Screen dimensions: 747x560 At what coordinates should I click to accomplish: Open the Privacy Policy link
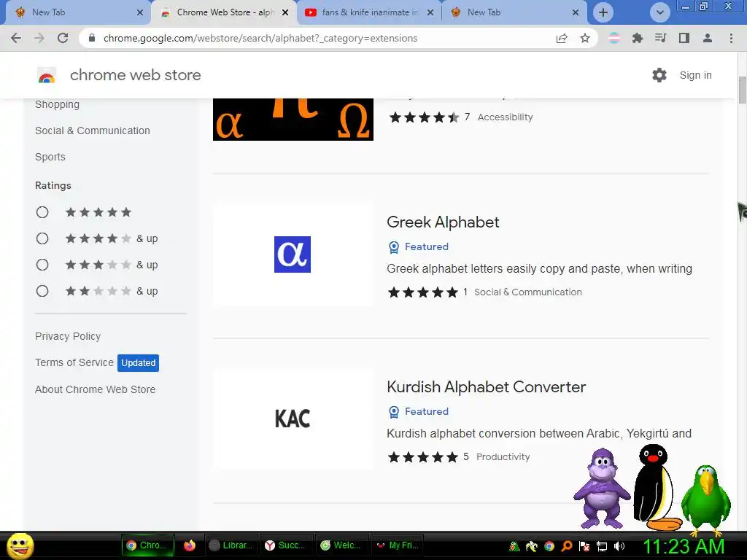coord(68,336)
